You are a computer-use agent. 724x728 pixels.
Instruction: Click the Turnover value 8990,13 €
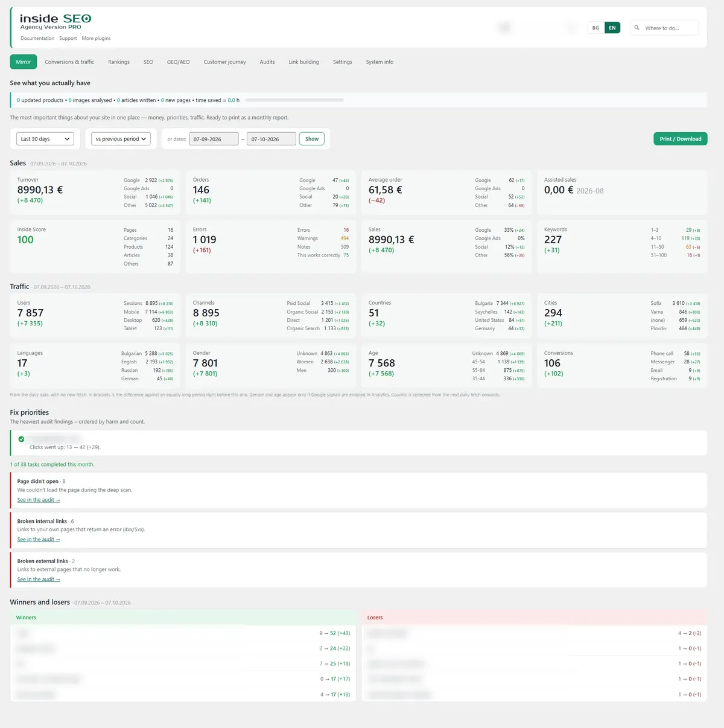[x=40, y=190]
